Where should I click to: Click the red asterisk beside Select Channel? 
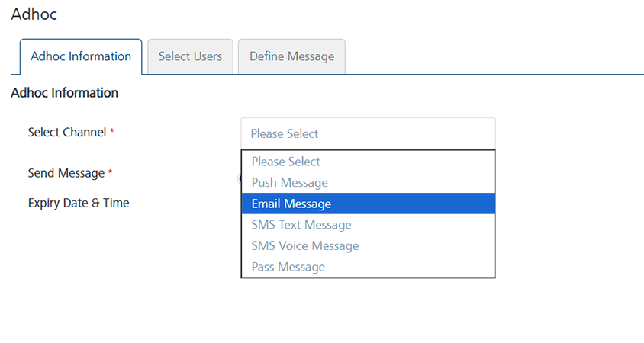(112, 132)
